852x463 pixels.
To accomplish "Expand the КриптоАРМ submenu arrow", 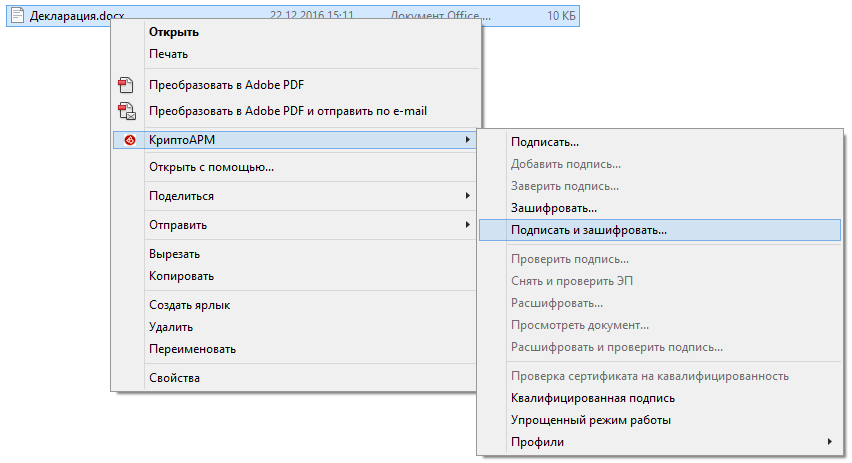I will point(467,140).
